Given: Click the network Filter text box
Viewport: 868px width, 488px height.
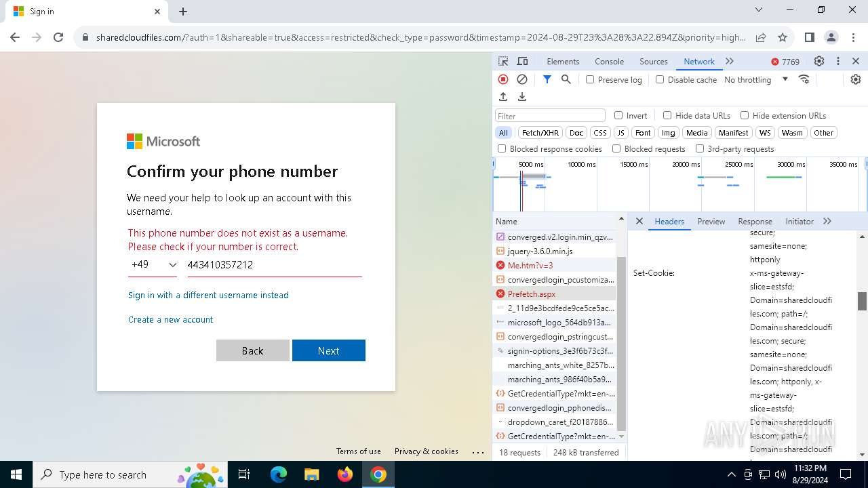Looking at the screenshot, I should coord(550,116).
